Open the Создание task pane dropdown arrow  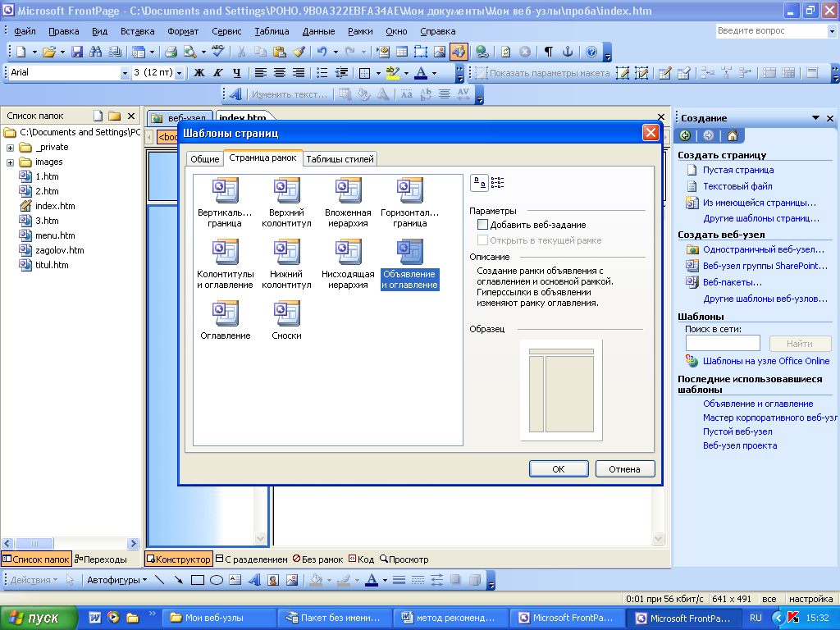[815, 118]
